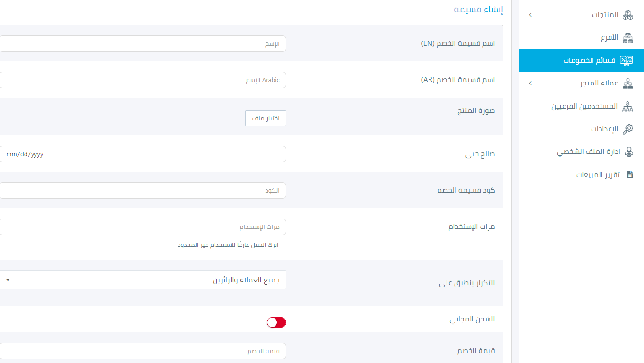Viewport: 644px width, 363px height.
Task: Open the تقرير المبيعات document icon
Action: coord(629,175)
